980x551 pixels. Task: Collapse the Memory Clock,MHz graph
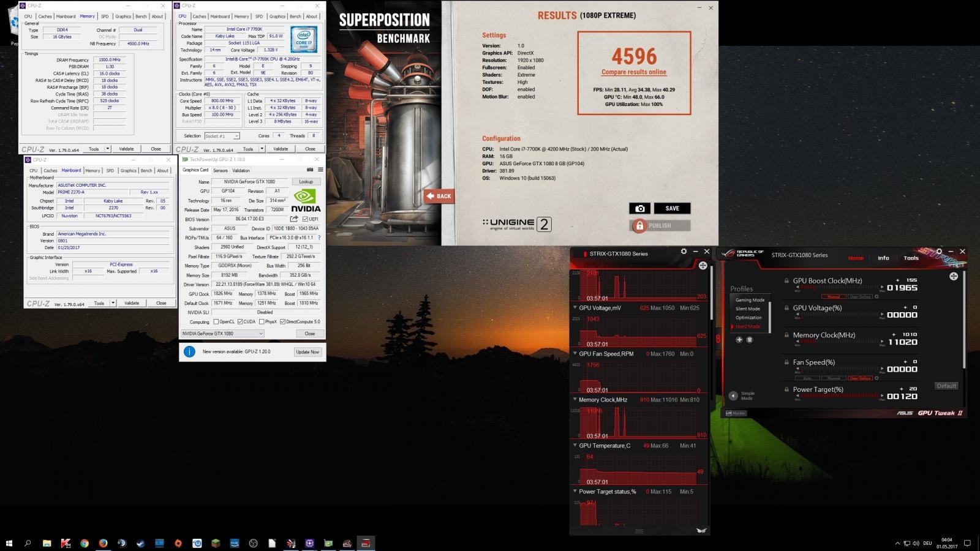575,400
